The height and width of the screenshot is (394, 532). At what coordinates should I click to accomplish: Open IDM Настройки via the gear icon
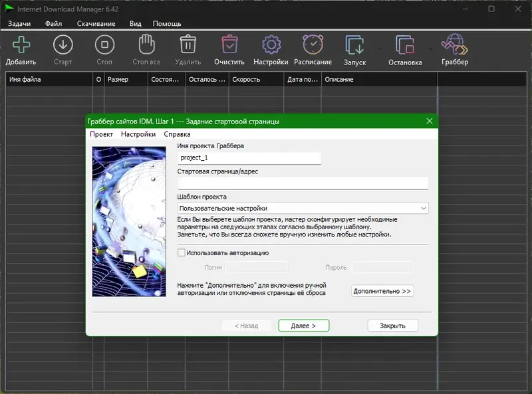pyautogui.click(x=271, y=48)
